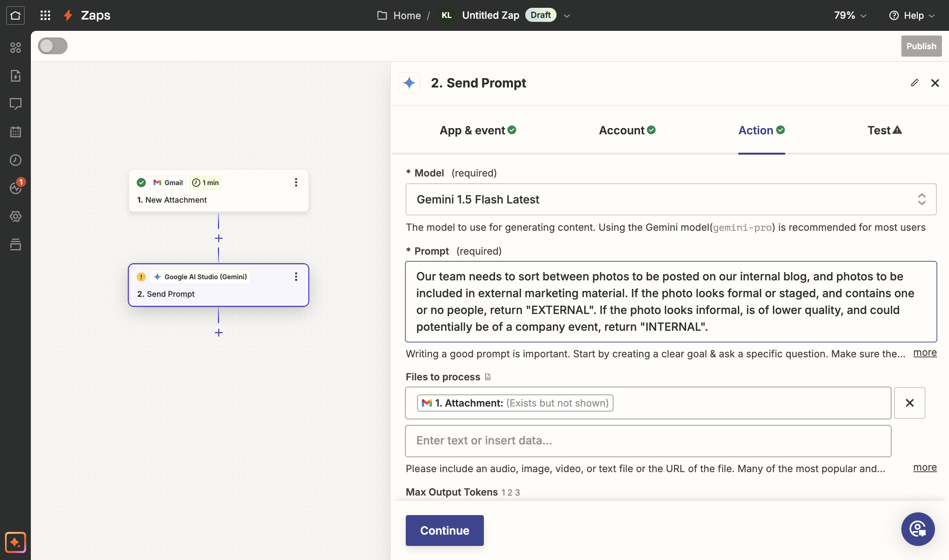949x560 pixels.
Task: Toggle the Zap on/off switch
Action: pyautogui.click(x=53, y=46)
